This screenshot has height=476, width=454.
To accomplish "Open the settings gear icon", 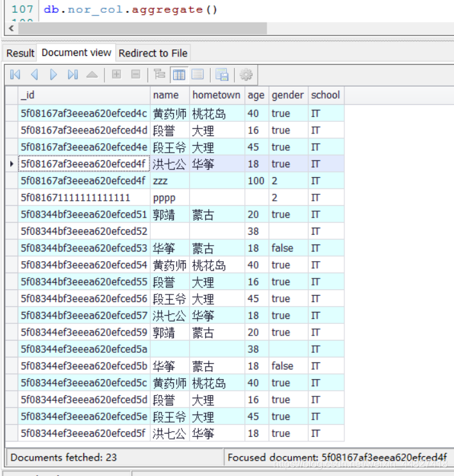I will point(246,74).
